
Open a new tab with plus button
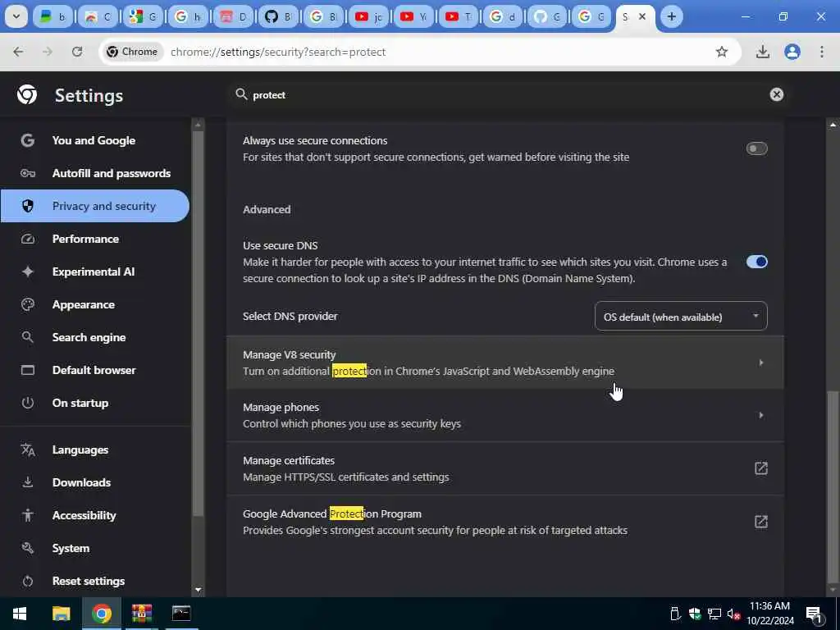pyautogui.click(x=671, y=16)
